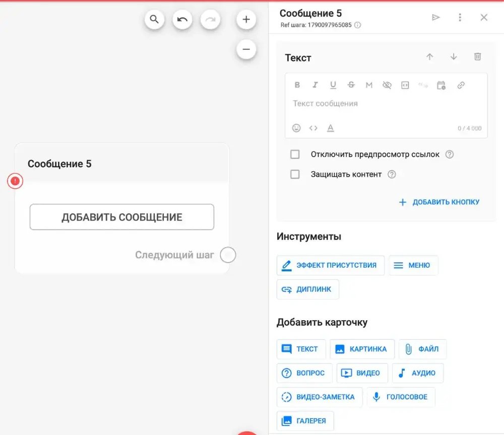Click ДОБАВИТЬ СООБЩЕНИЕ in the step block
This screenshot has width=504, height=435.
[122, 217]
